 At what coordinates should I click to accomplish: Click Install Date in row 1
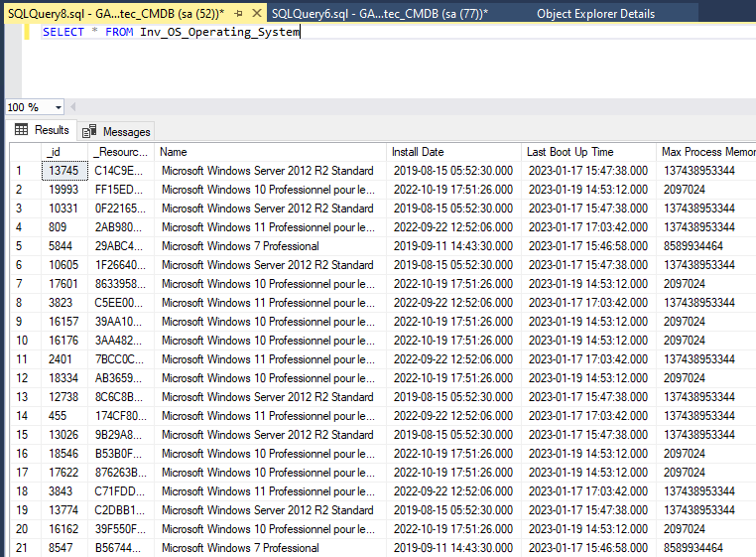click(x=453, y=171)
